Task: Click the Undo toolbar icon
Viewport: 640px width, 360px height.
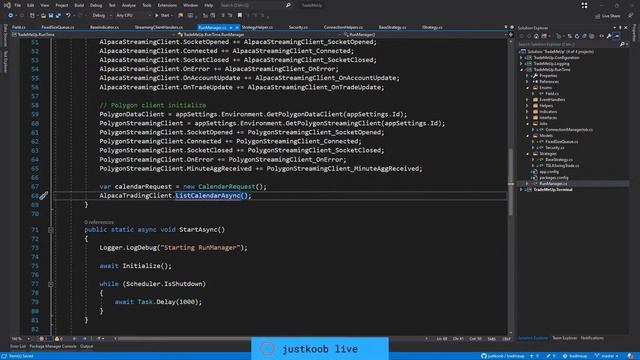Action: point(68,16)
